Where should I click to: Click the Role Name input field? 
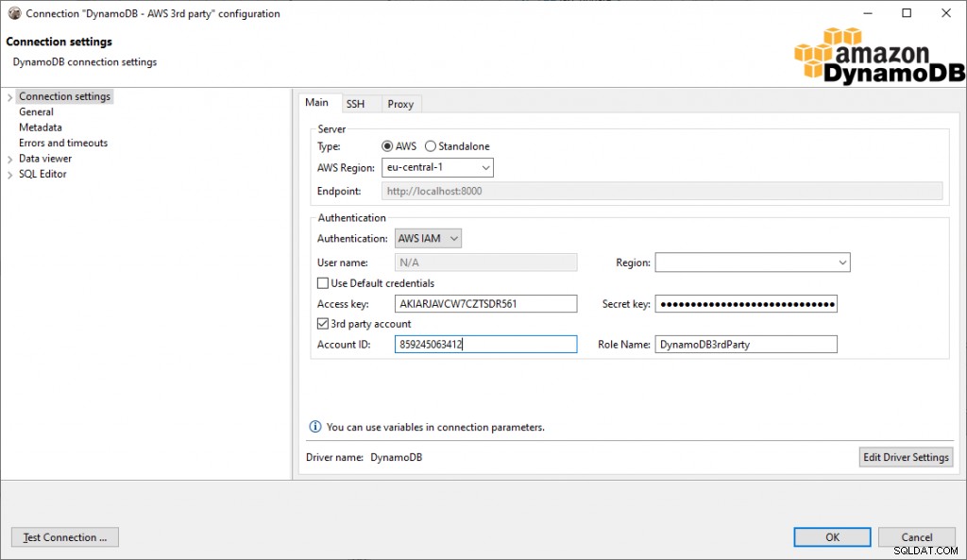tap(746, 344)
